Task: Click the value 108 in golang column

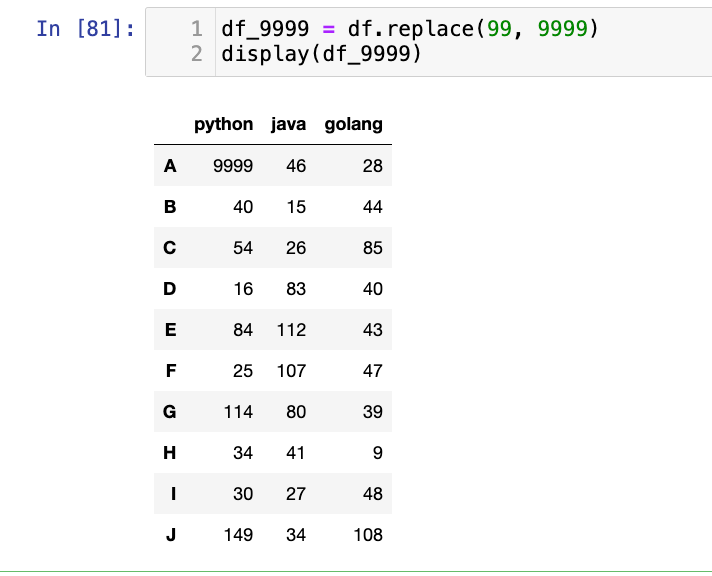Action: (368, 535)
